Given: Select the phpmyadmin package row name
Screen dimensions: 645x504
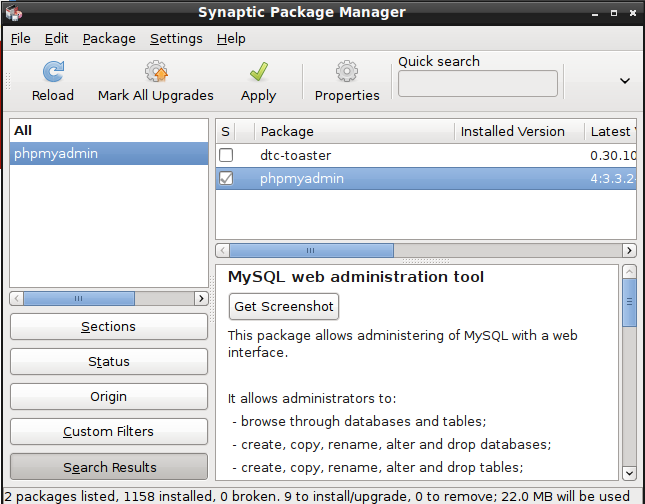Looking at the screenshot, I should click(x=302, y=179).
